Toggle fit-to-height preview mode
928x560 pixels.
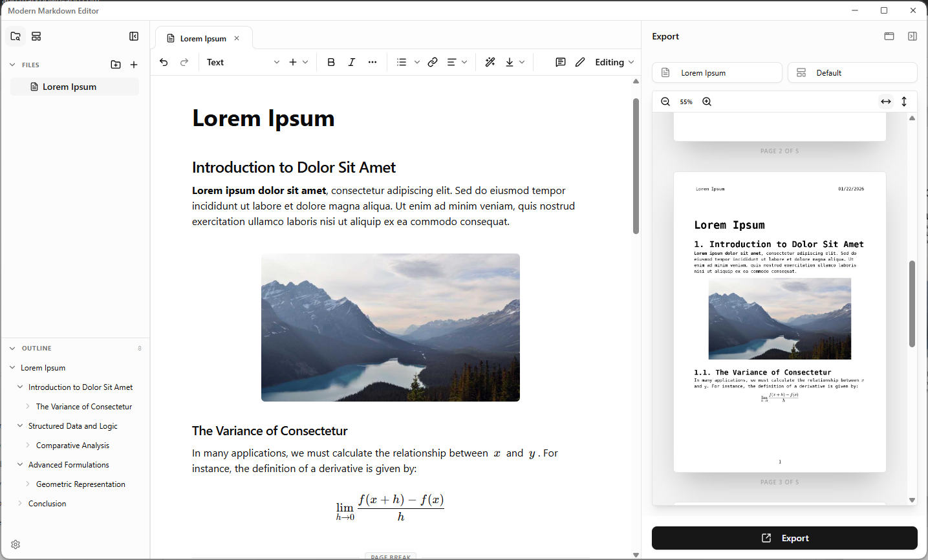[904, 102]
